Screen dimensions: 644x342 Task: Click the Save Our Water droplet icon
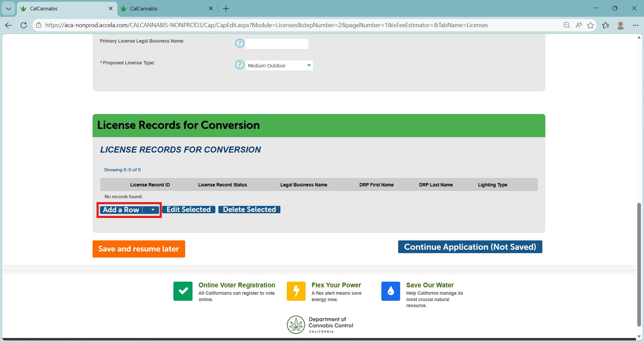[391, 291]
